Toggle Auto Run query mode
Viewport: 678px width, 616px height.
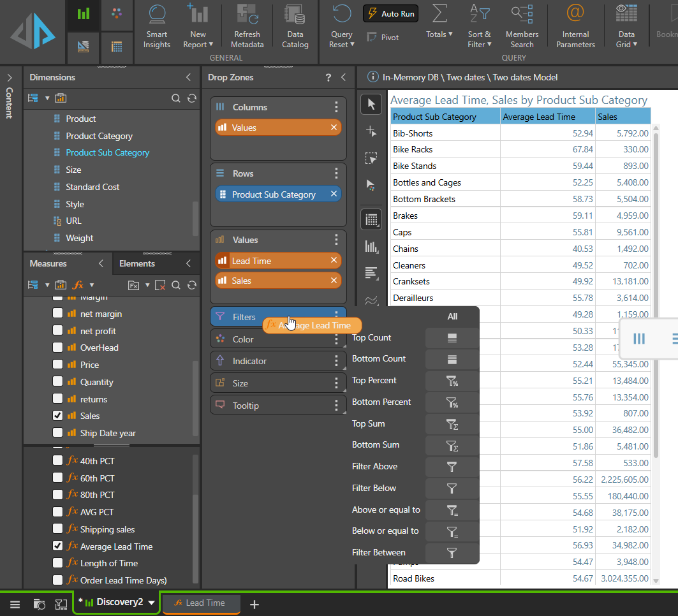[390, 14]
